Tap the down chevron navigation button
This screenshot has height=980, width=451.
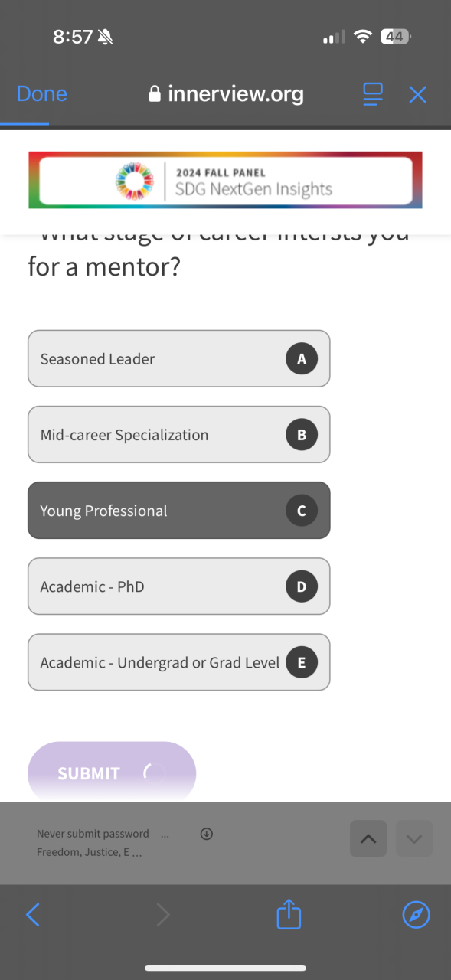coord(414,838)
